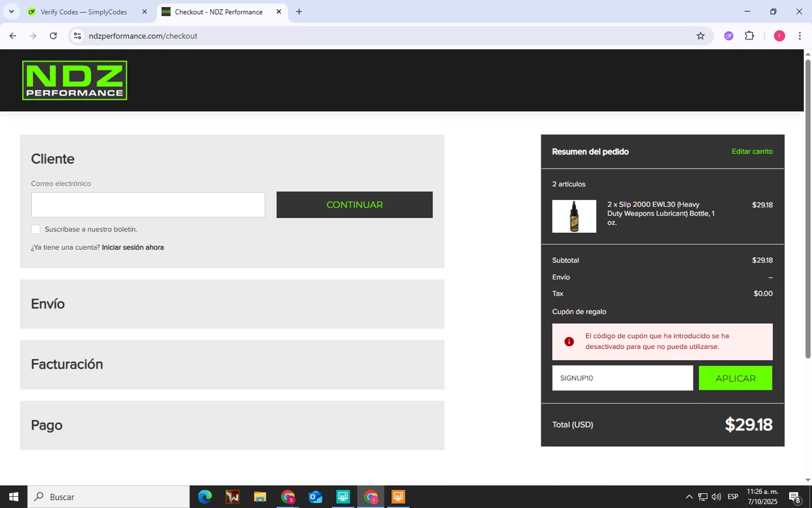Open the active Chrome window taskbar icon
This screenshot has height=508, width=812.
click(371, 497)
